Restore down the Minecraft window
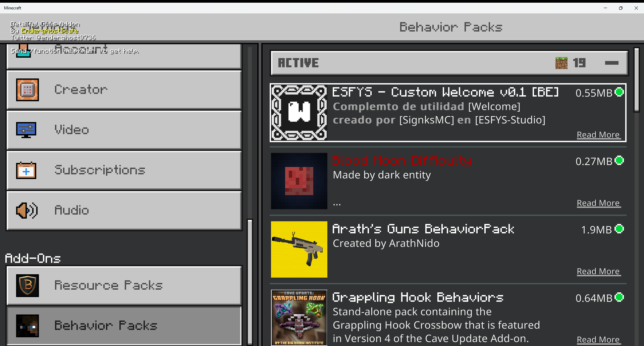 tap(621, 8)
